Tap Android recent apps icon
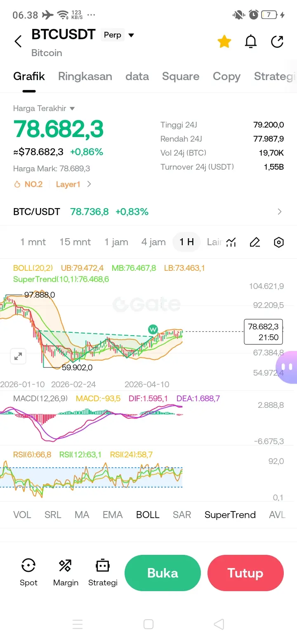 click(x=78, y=624)
